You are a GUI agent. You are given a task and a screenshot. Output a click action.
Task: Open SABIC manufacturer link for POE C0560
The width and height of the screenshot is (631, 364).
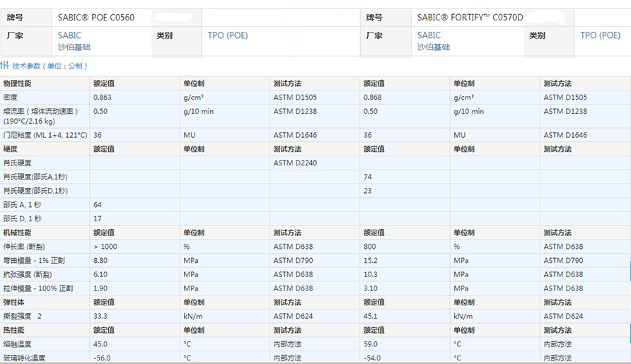(69, 35)
